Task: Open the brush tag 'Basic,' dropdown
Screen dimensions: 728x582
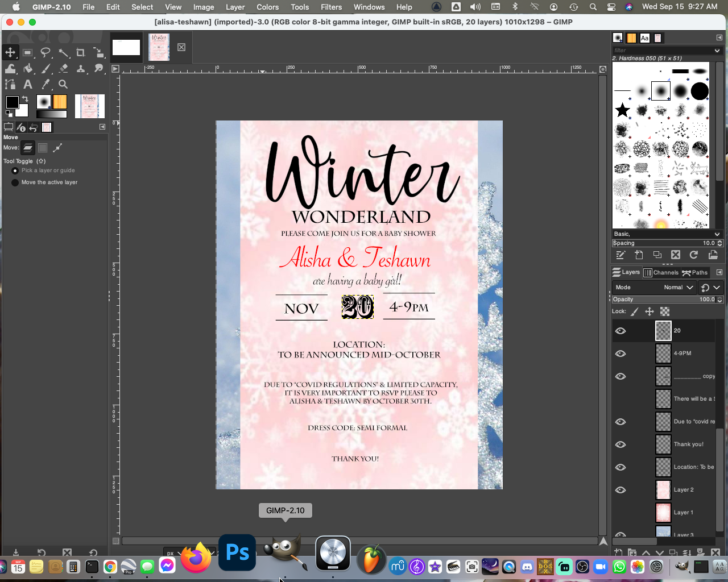Action: [x=667, y=234]
